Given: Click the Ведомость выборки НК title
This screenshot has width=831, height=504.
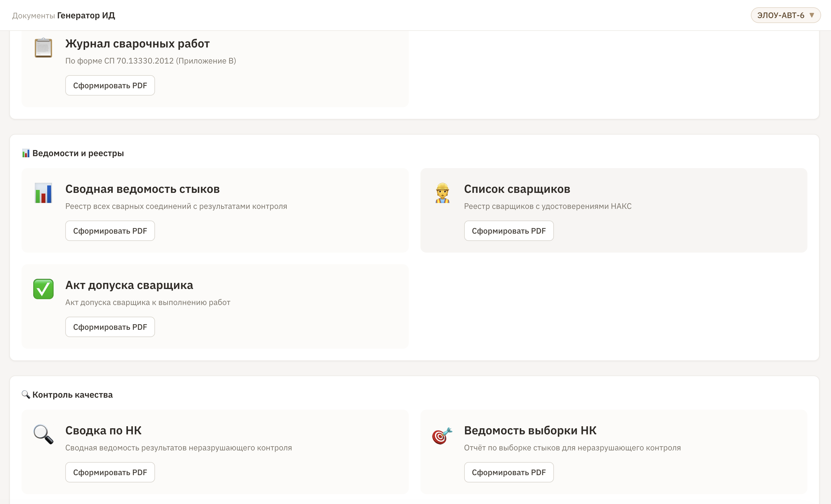Looking at the screenshot, I should coord(530,430).
